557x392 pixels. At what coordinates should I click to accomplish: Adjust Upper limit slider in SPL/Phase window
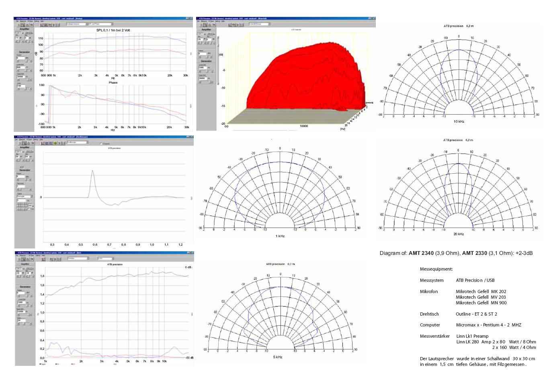(24, 80)
